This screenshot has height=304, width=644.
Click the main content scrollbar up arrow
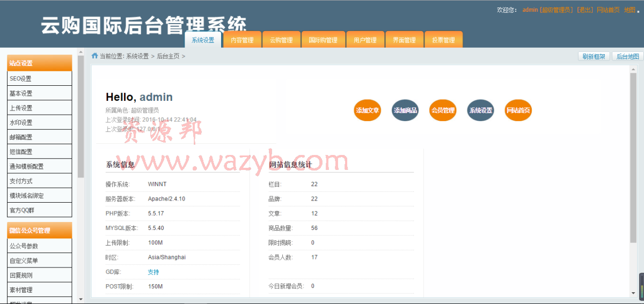[x=633, y=69]
